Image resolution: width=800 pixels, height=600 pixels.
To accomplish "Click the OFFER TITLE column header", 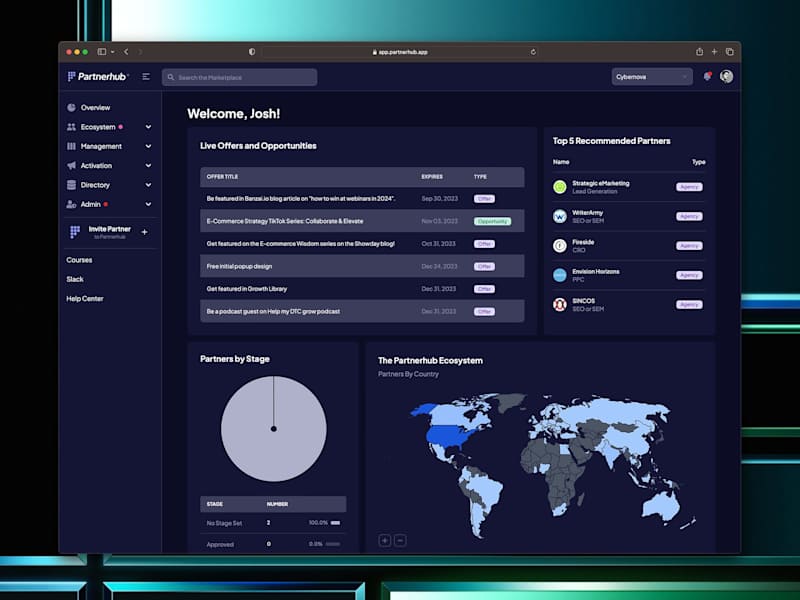I will click(222, 177).
